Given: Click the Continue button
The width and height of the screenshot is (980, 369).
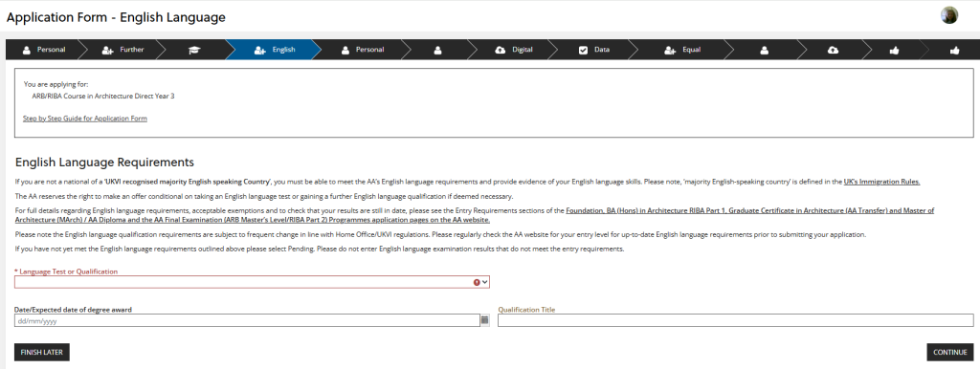Looking at the screenshot, I should pyautogui.click(x=950, y=352).
